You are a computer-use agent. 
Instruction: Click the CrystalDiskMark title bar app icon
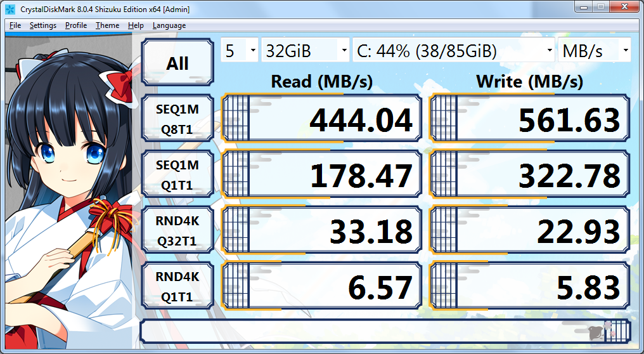click(x=10, y=9)
